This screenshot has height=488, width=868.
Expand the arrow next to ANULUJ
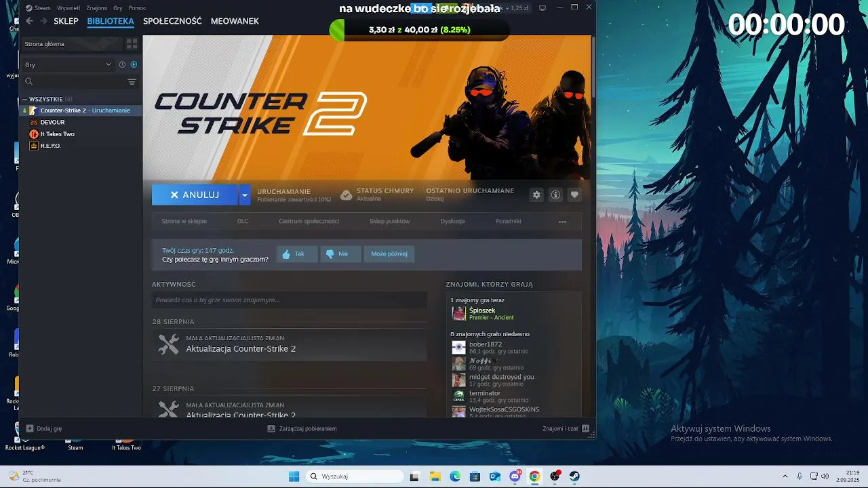pos(244,195)
